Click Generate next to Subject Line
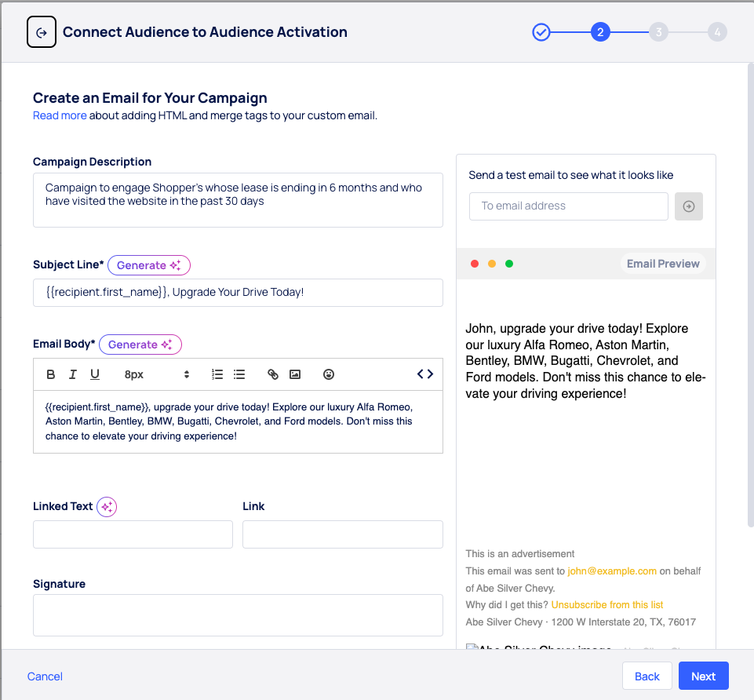 click(149, 265)
